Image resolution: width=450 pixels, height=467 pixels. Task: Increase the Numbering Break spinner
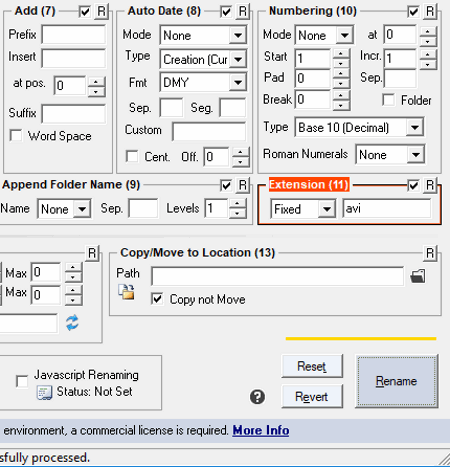coord(341,95)
